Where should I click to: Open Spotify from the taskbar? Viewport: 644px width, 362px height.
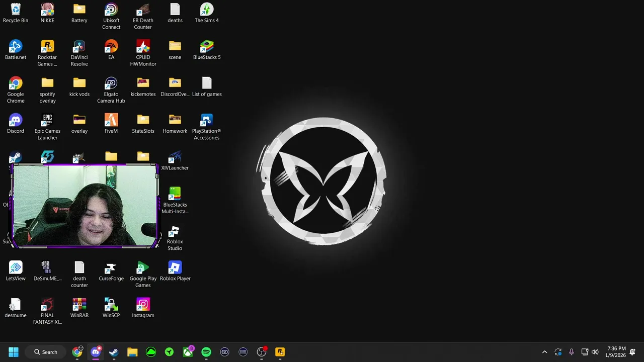pyautogui.click(x=206, y=352)
